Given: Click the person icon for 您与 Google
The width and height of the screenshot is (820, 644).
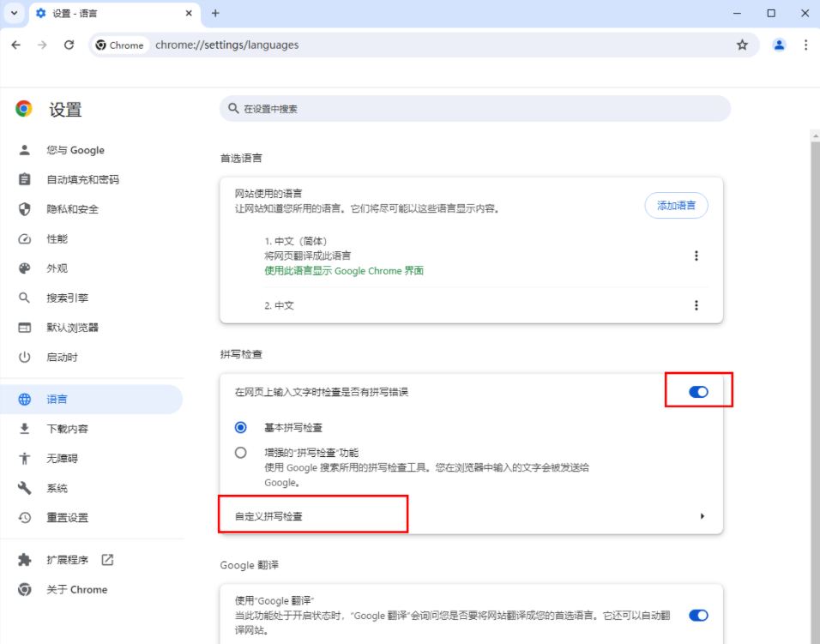Looking at the screenshot, I should pyautogui.click(x=25, y=150).
